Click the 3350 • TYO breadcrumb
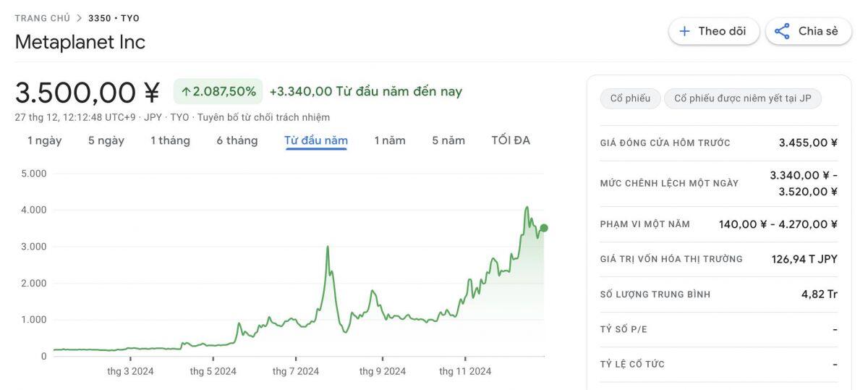Screen dimensions: 868x390 pyautogui.click(x=114, y=18)
